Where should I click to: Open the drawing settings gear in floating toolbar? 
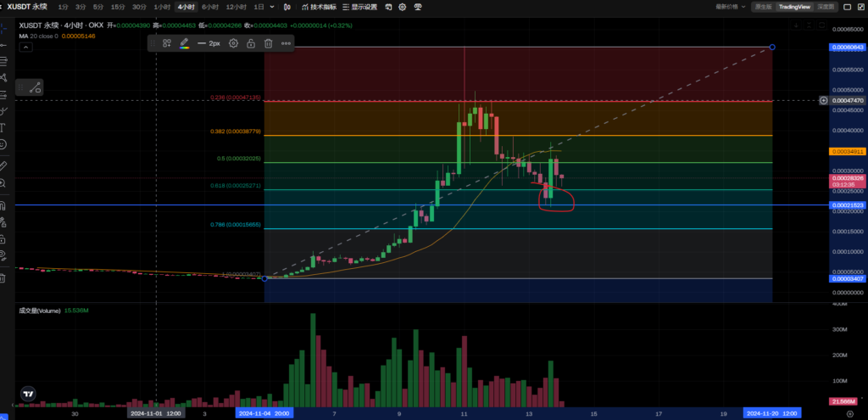pyautogui.click(x=235, y=42)
